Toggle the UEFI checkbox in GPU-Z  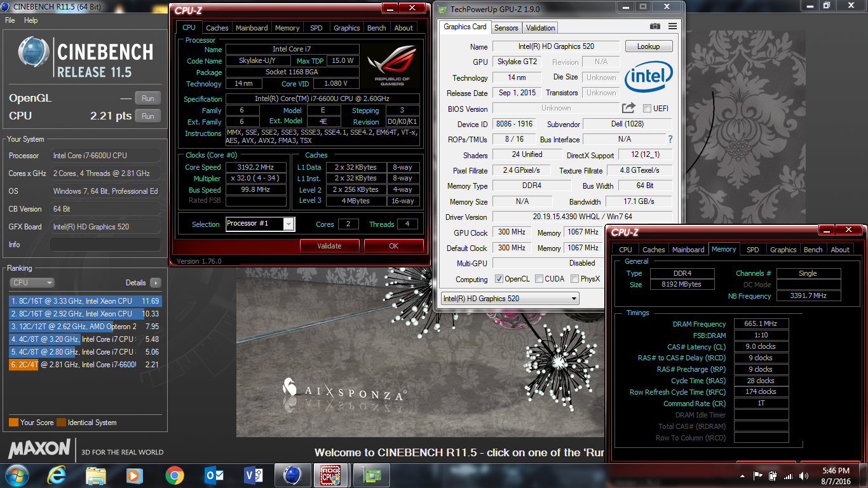(x=648, y=108)
